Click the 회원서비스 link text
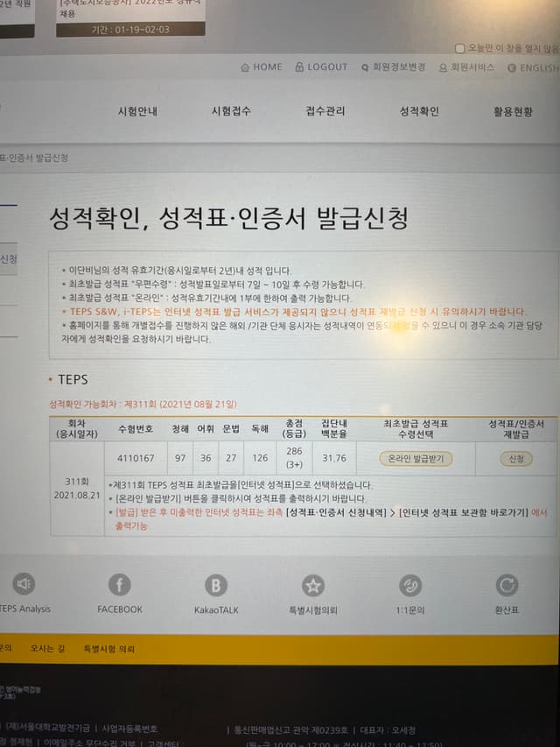560x747 pixels. pyautogui.click(x=472, y=67)
